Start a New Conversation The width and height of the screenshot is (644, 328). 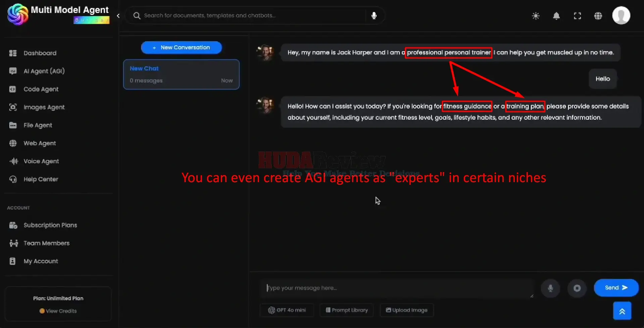[x=181, y=47]
